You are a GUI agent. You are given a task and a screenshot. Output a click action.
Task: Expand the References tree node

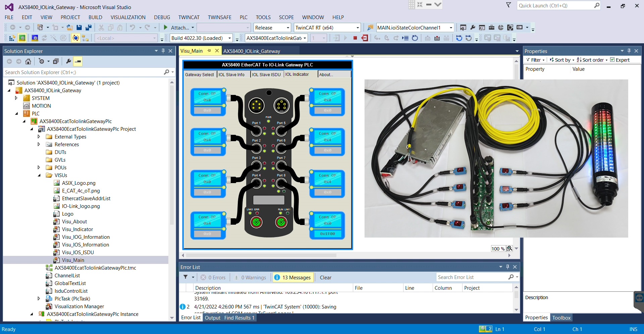click(39, 144)
